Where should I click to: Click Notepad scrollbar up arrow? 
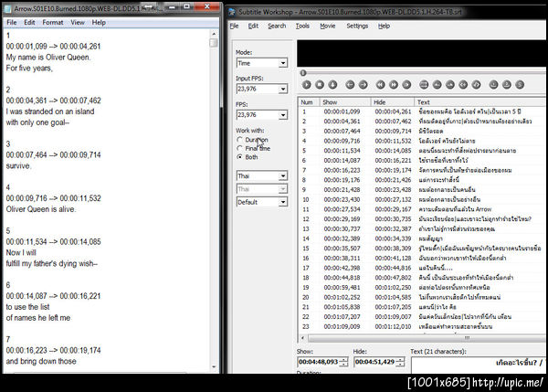tap(214, 34)
